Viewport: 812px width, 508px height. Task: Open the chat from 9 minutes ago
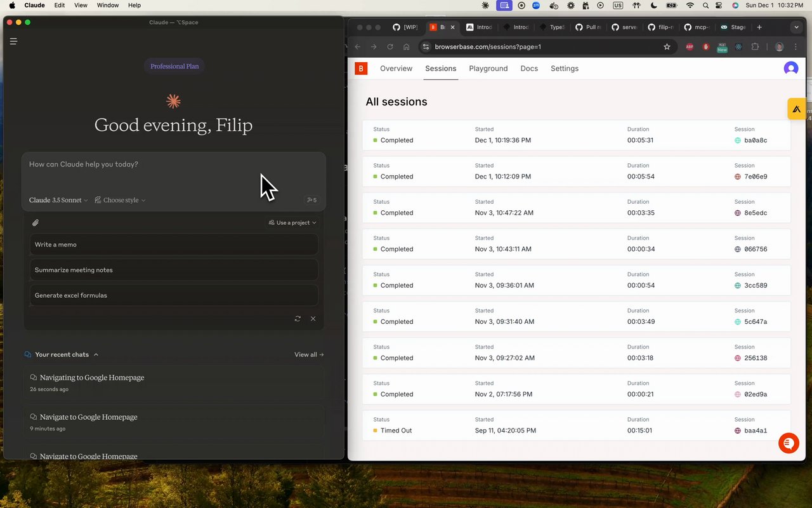pos(174,422)
